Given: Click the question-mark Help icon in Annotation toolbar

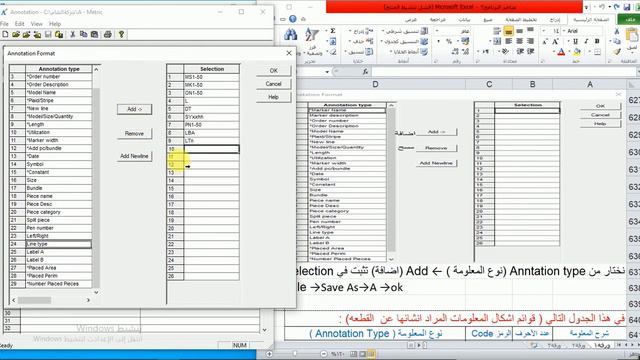Looking at the screenshot, I should click(121, 35).
